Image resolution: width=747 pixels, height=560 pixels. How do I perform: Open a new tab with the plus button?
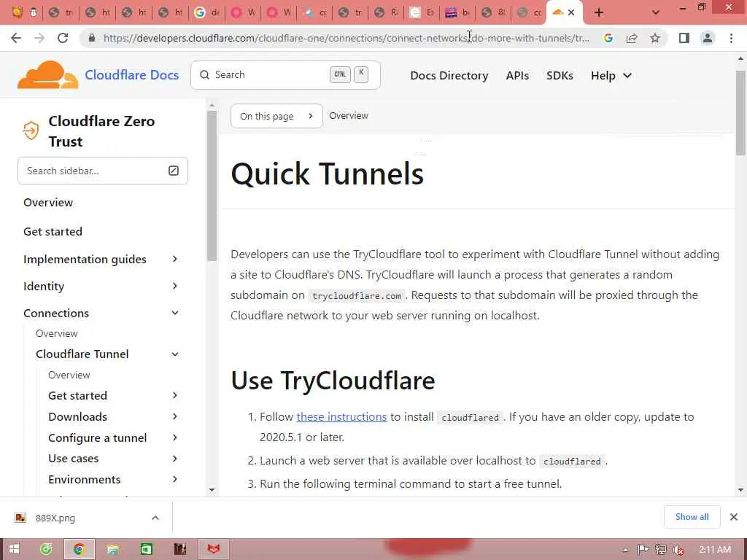(599, 12)
